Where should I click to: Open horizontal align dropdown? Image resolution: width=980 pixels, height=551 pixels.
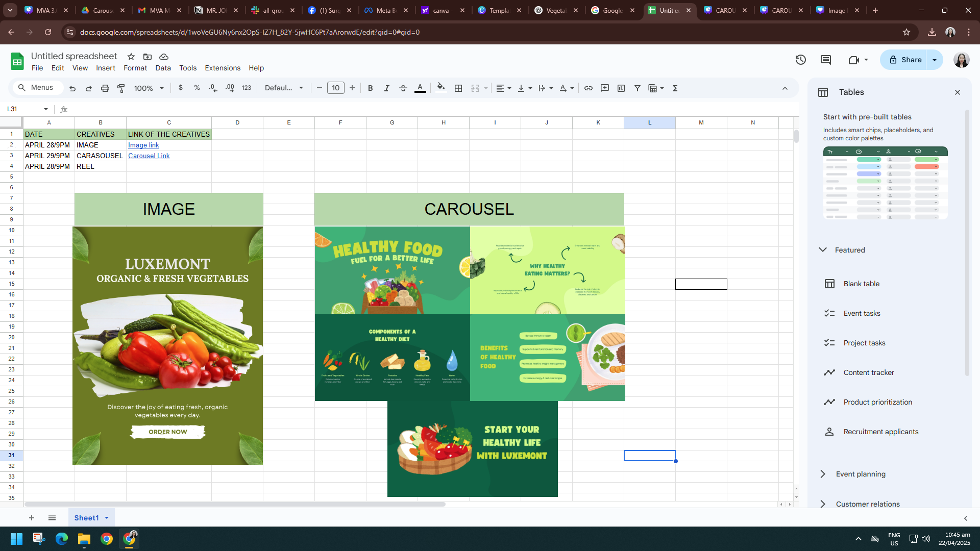click(x=504, y=88)
